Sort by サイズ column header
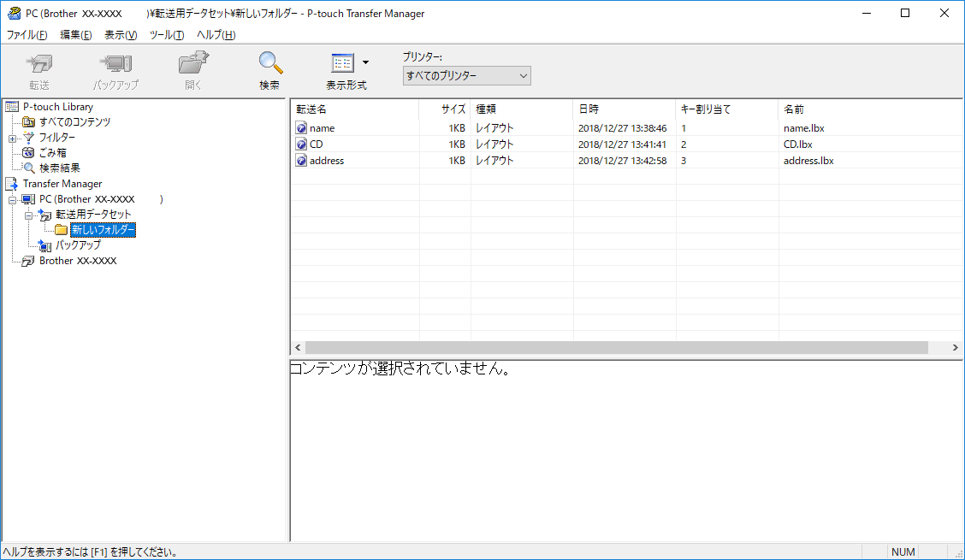 click(444, 109)
